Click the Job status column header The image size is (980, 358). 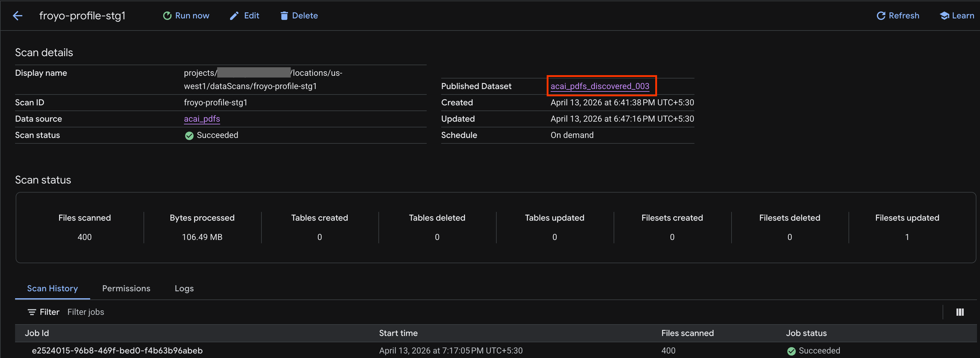(x=806, y=333)
